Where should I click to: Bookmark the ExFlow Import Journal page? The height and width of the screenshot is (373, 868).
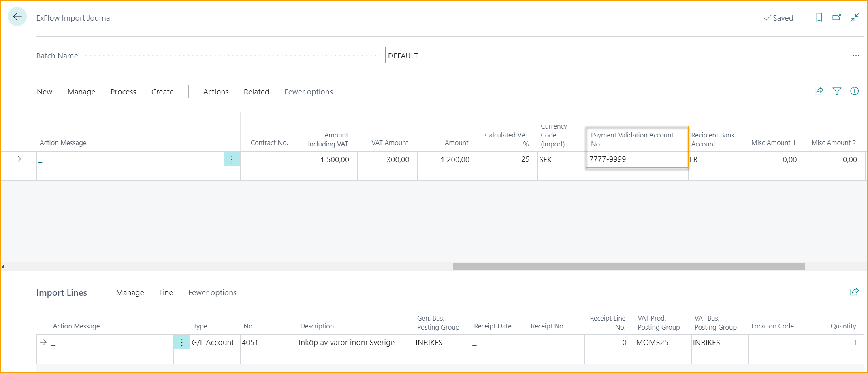point(819,17)
